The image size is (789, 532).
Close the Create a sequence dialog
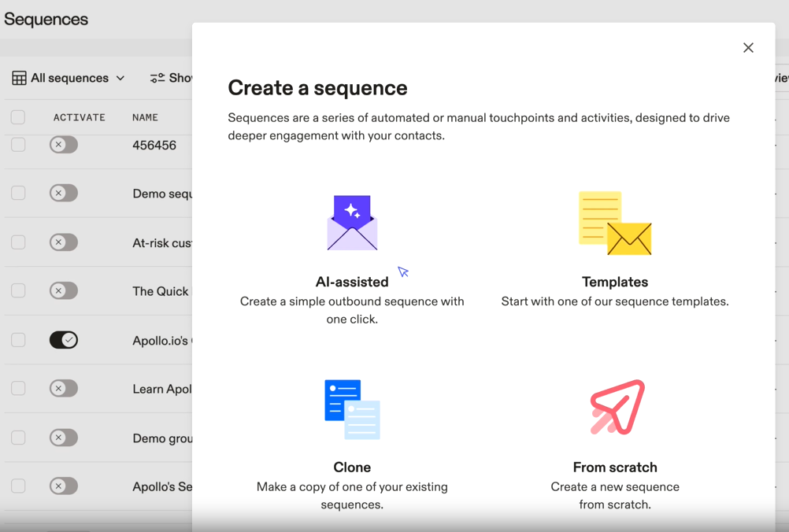point(748,48)
